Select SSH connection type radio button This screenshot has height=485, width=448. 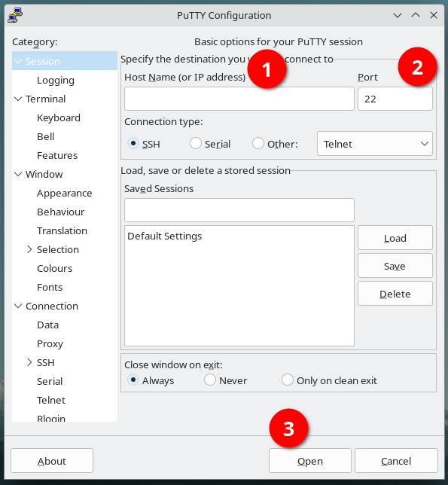[x=133, y=143]
